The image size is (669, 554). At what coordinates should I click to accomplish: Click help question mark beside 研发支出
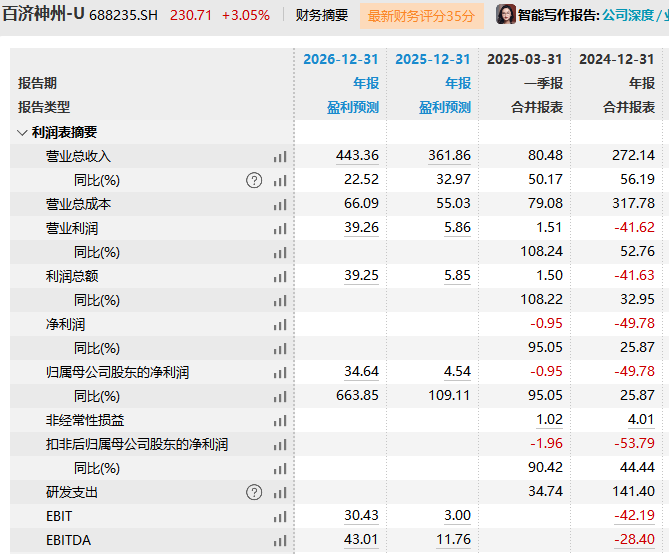point(254,492)
